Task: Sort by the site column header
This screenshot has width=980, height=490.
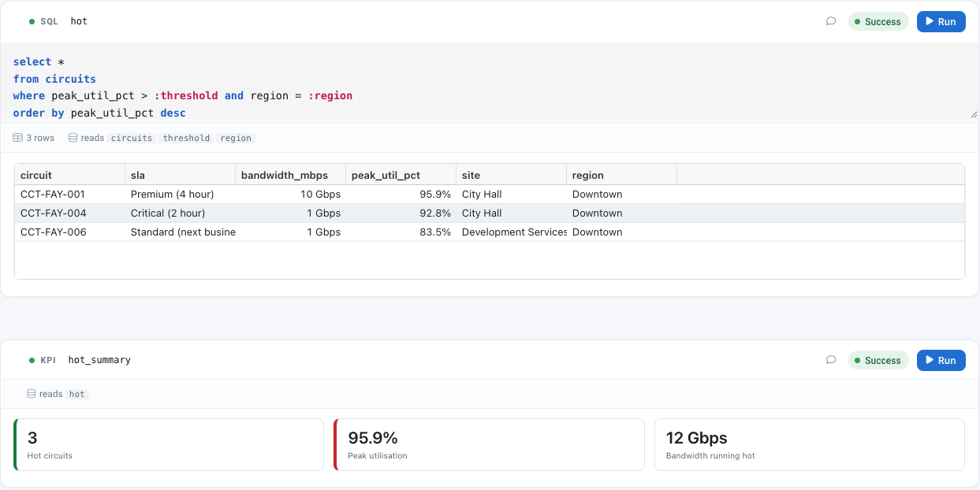Action: pyautogui.click(x=512, y=175)
